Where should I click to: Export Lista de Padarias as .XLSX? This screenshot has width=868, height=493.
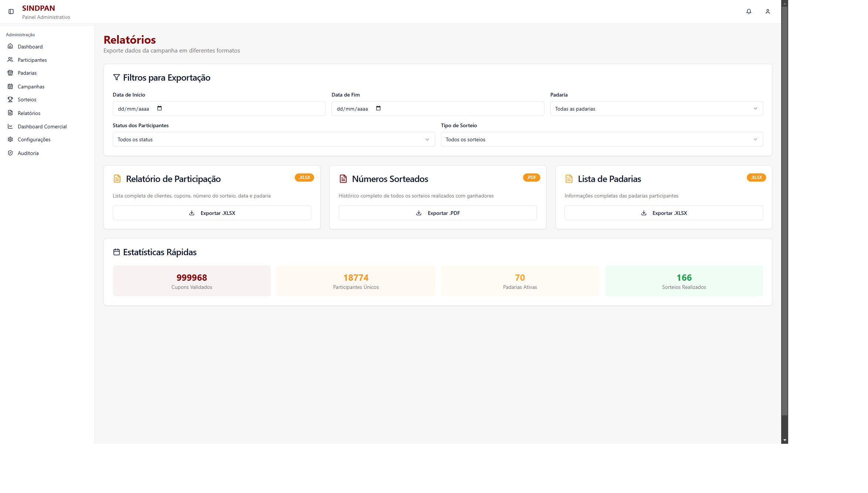(x=664, y=213)
